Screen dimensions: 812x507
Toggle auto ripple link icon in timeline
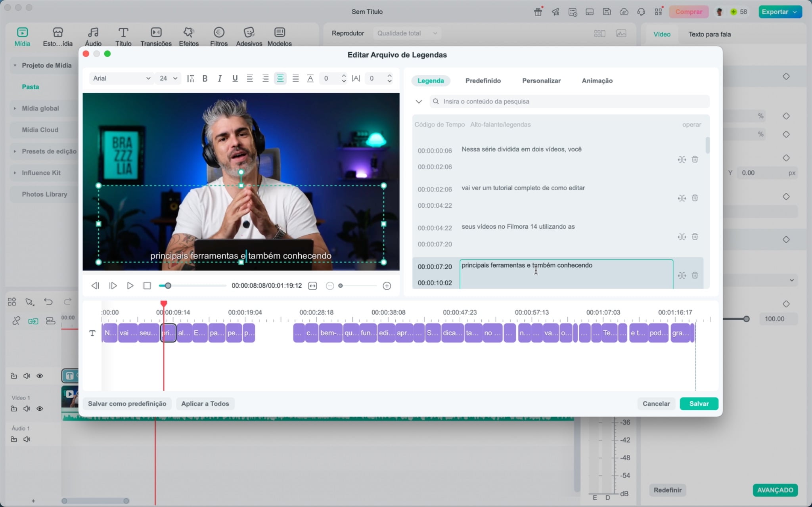pyautogui.click(x=33, y=321)
